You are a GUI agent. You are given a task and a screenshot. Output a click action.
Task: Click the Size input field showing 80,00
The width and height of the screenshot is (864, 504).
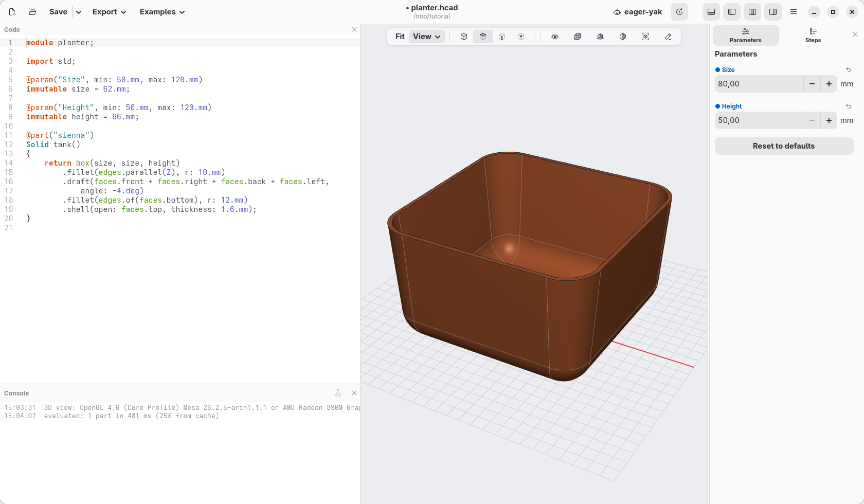(x=759, y=84)
